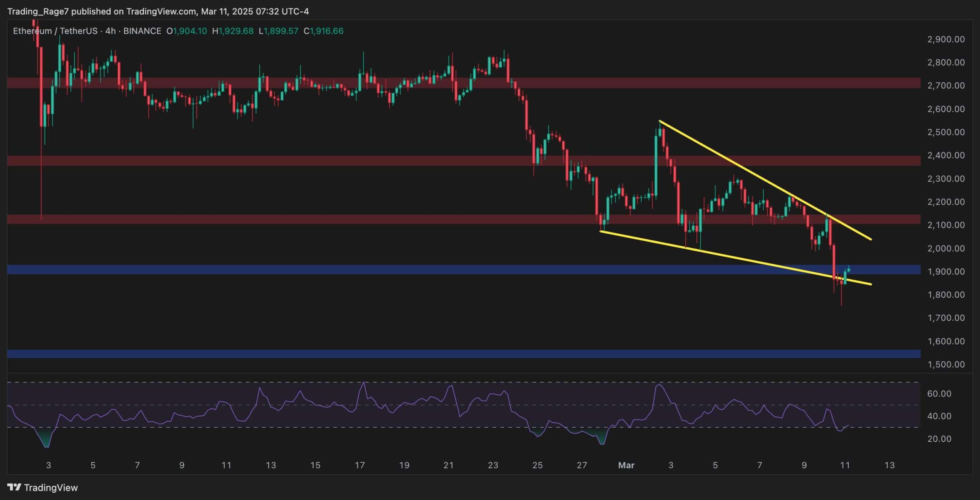
Task: Click the '13' label at far right of time axis
Action: (890, 465)
